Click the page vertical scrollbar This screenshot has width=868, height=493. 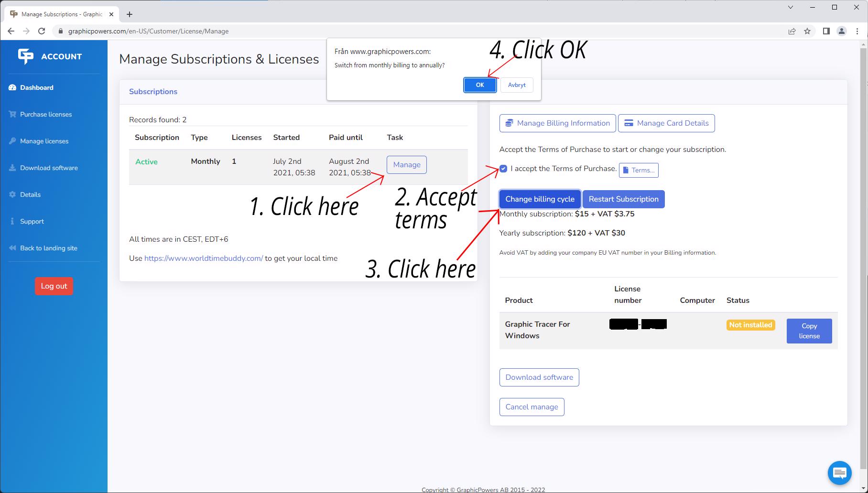pos(863,258)
